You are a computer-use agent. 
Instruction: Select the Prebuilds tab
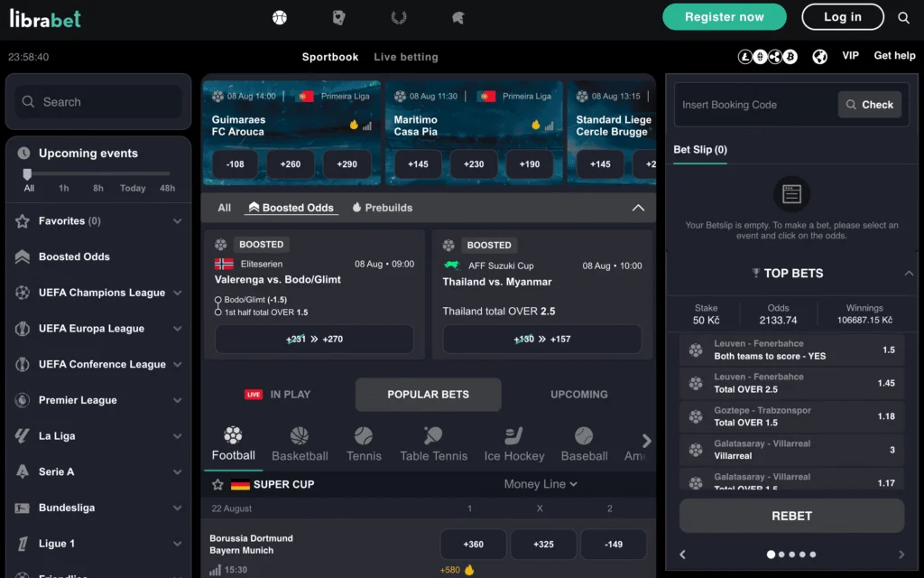pyautogui.click(x=383, y=208)
